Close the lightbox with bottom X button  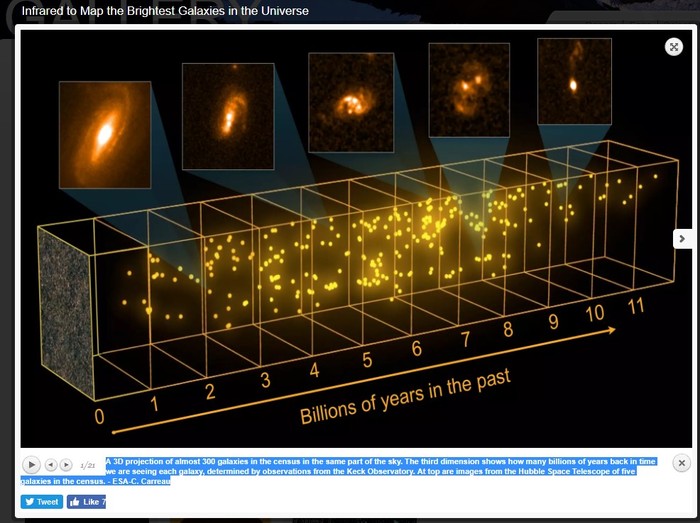point(681,463)
